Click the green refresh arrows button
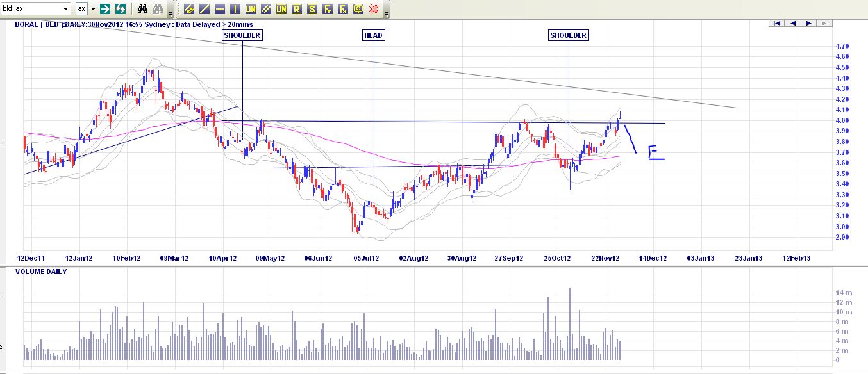 [121, 9]
